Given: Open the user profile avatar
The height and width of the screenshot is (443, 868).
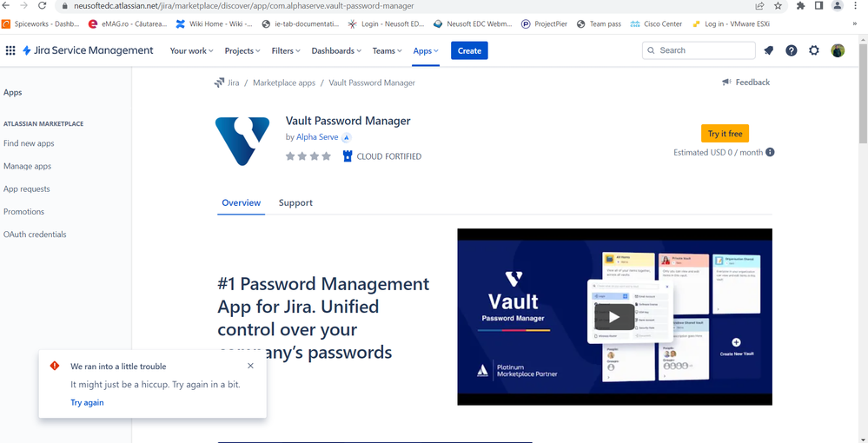Looking at the screenshot, I should 838,50.
